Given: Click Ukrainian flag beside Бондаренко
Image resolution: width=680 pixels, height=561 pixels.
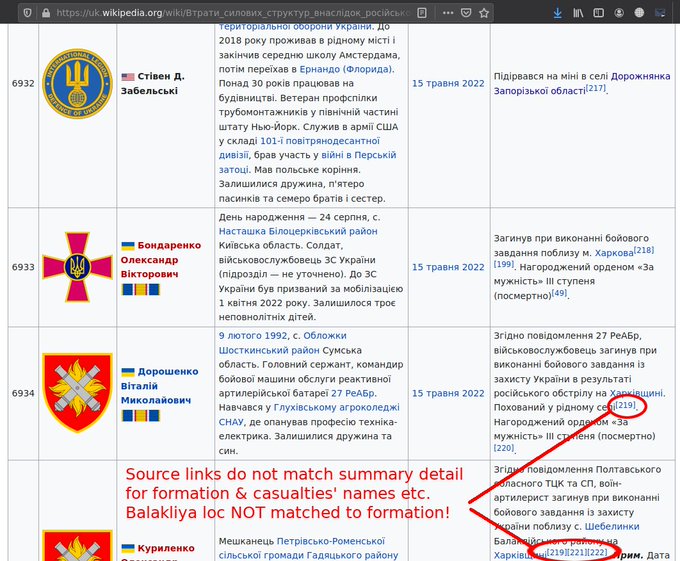Looking at the screenshot, I should pos(128,246).
